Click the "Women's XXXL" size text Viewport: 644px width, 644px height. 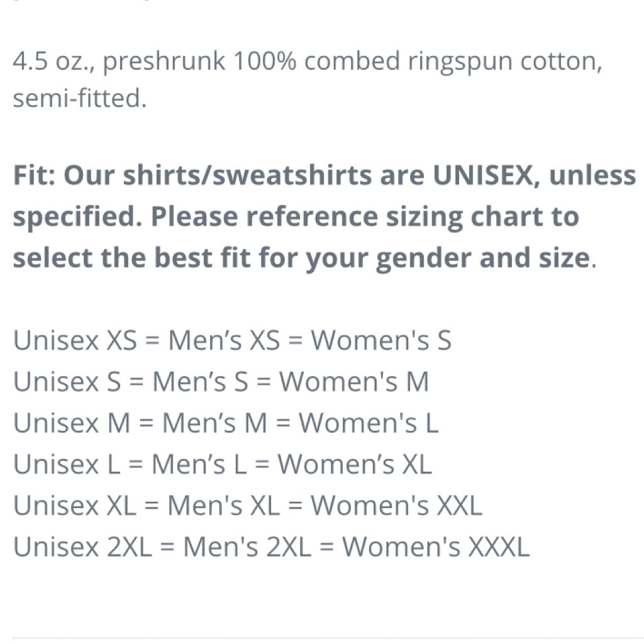tap(436, 547)
